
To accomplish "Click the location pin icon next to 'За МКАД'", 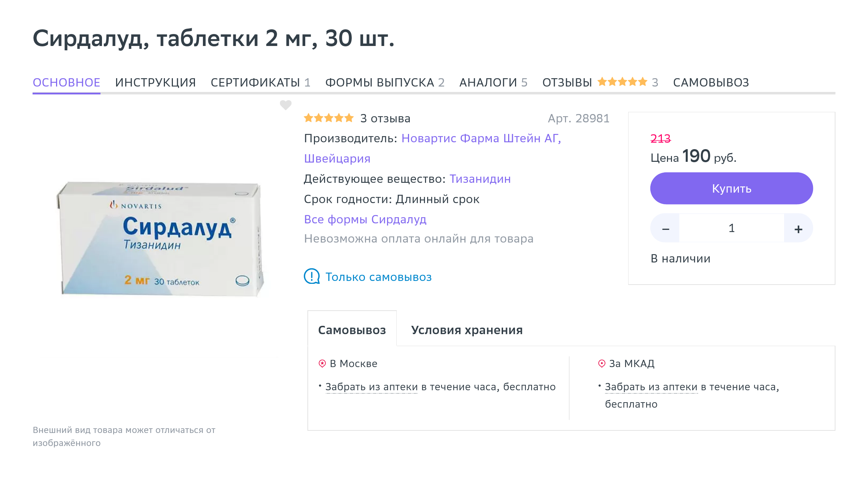I will click(602, 363).
